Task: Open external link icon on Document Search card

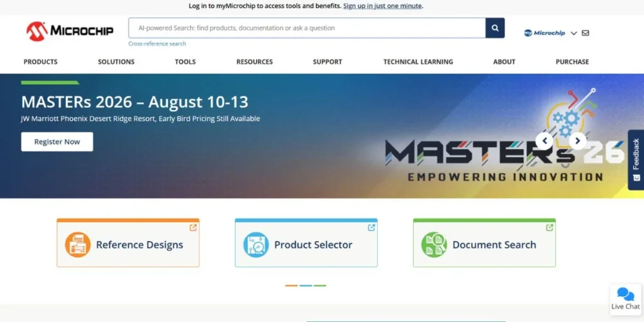Action: pos(550,228)
